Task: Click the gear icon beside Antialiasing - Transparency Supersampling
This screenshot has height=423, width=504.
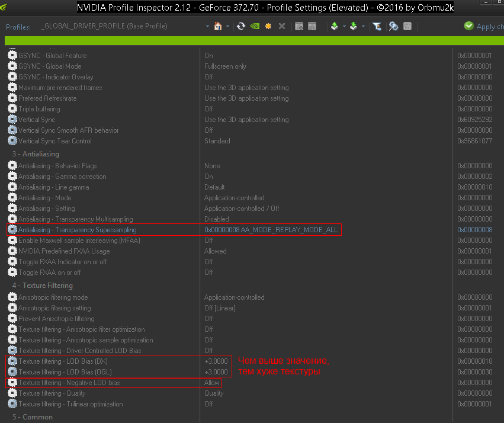Action: click(x=12, y=229)
